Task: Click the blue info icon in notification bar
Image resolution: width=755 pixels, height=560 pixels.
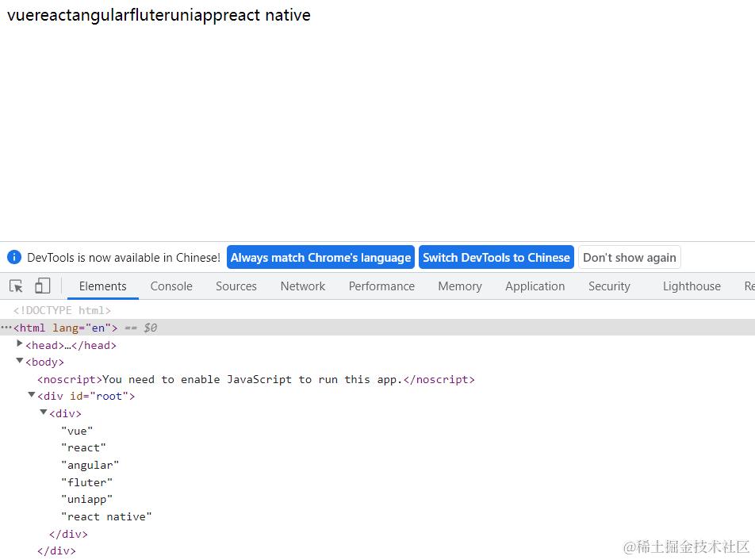Action: [14, 257]
